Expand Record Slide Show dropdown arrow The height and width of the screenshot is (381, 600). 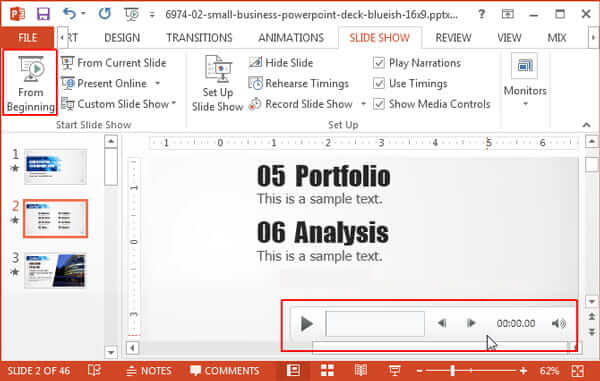pyautogui.click(x=363, y=104)
